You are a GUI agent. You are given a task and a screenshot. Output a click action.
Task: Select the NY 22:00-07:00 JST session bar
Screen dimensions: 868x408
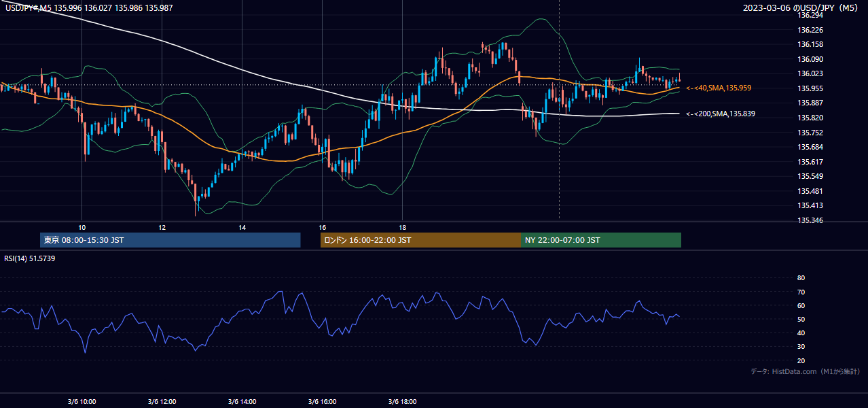tap(601, 240)
